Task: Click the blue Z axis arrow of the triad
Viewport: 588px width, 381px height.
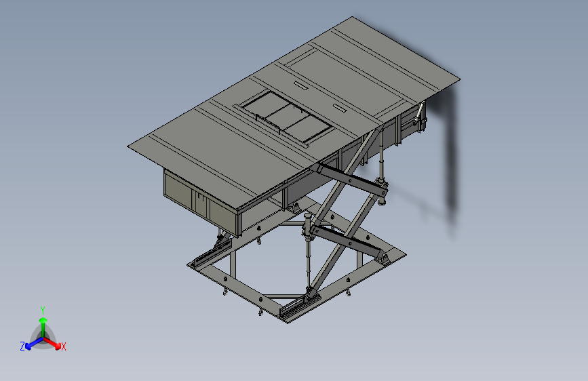Action: [35, 344]
